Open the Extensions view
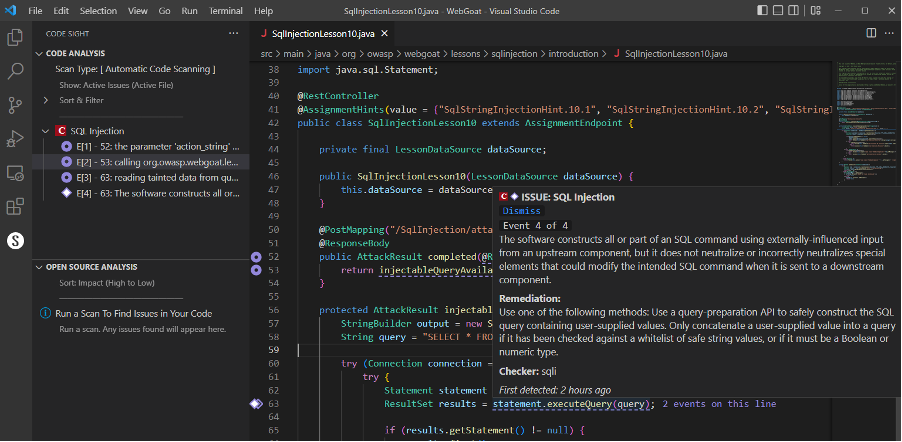902x442 pixels. tap(15, 207)
